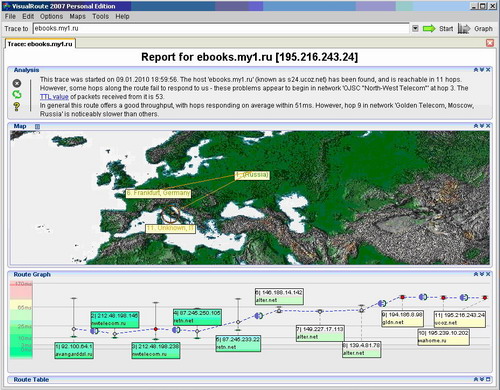Open the Trace to address history dropdown
The height and width of the screenshot is (390, 500).
tap(415, 29)
